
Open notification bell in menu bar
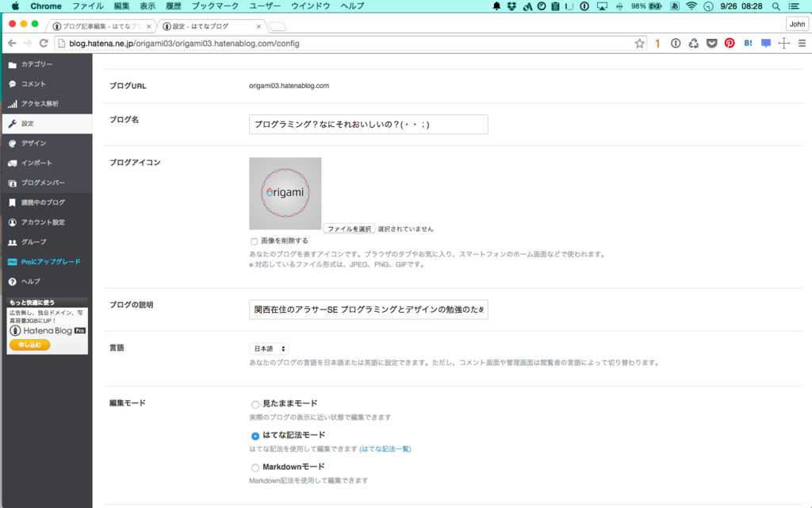496,6
